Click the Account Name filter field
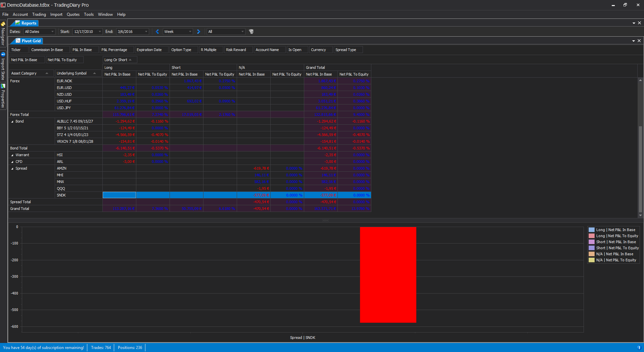Image resolution: width=644 pixels, height=352 pixels. [x=270, y=50]
